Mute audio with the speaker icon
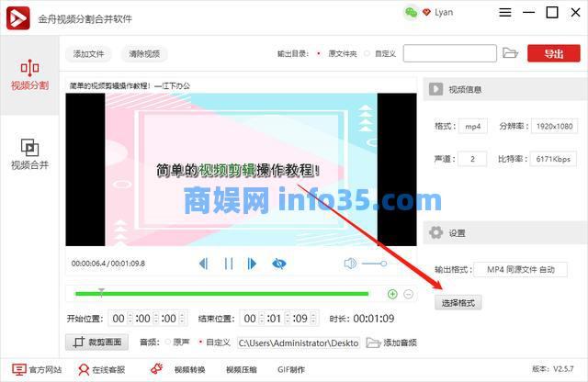Image resolution: width=588 pixels, height=382 pixels. point(350,264)
